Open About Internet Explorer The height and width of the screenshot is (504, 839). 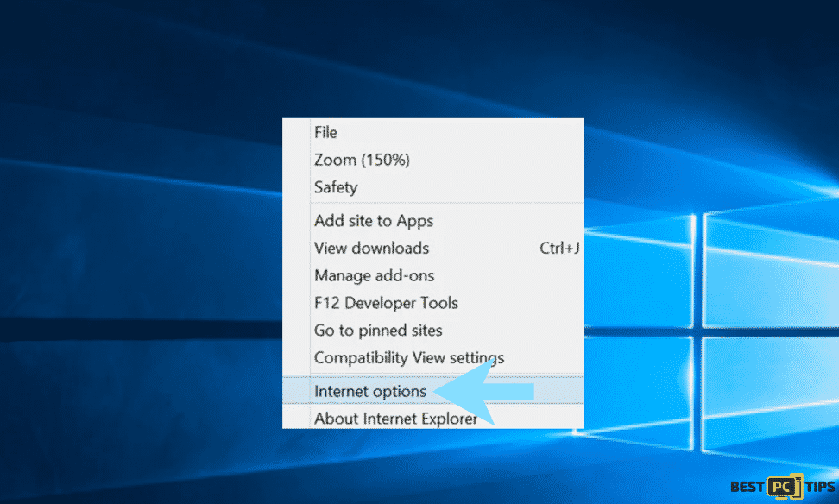click(x=432, y=418)
